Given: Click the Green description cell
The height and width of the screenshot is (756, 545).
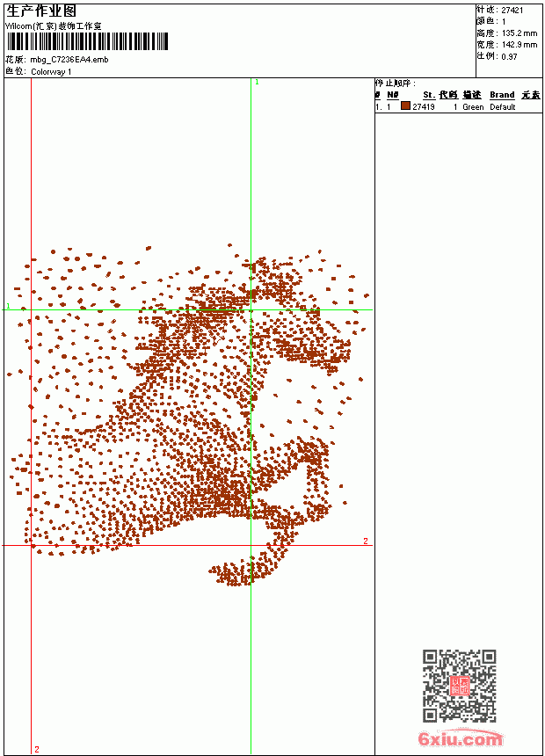Looking at the screenshot, I should point(473,107).
